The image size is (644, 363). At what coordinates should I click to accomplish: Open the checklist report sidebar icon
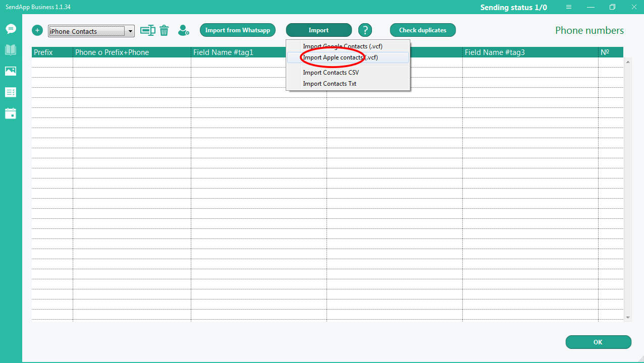[x=11, y=92]
